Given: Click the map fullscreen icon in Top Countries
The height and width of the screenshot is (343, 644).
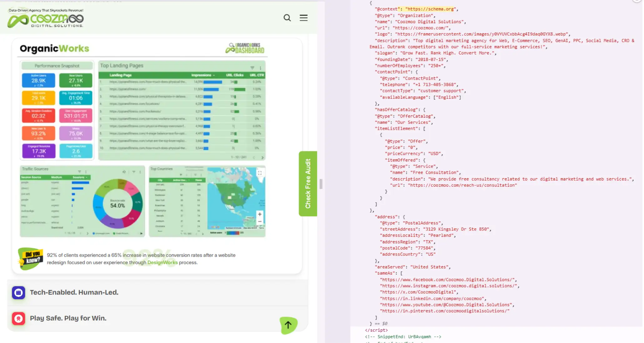Looking at the screenshot, I should 260,173.
